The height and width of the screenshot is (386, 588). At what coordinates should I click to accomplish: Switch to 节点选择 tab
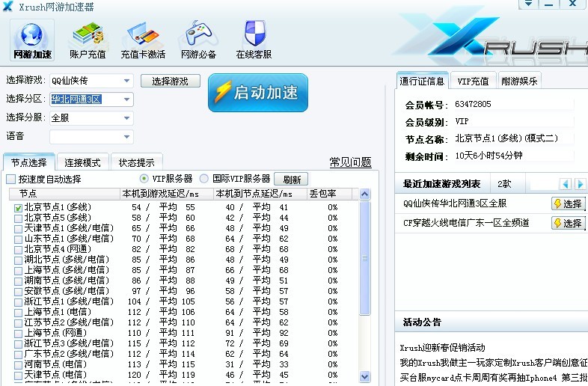tap(29, 162)
